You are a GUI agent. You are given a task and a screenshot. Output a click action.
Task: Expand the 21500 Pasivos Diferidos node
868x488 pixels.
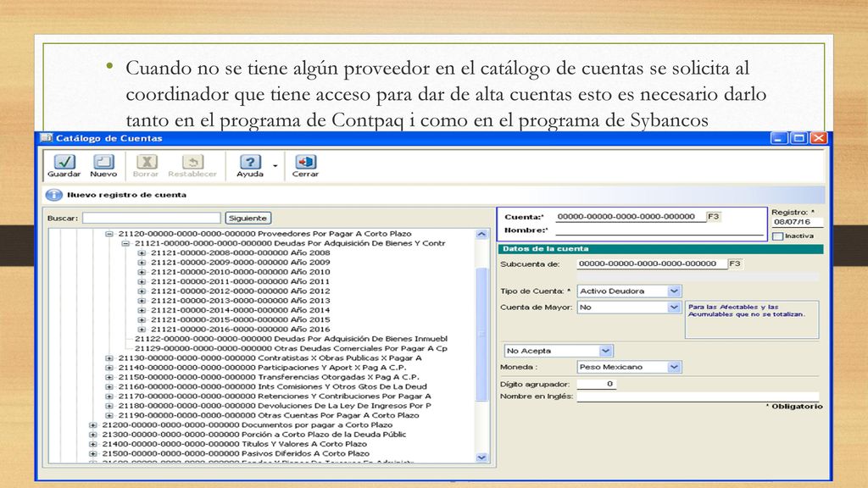(93, 454)
